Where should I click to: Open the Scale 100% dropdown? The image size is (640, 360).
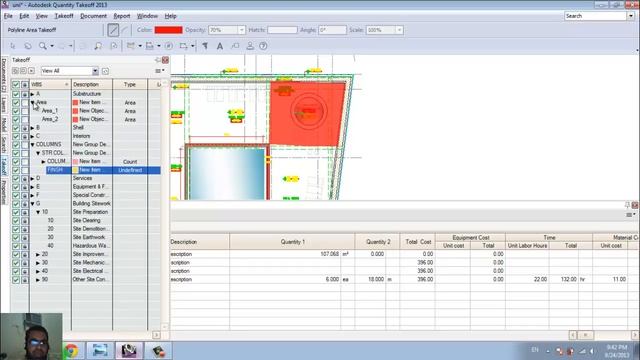click(x=399, y=30)
